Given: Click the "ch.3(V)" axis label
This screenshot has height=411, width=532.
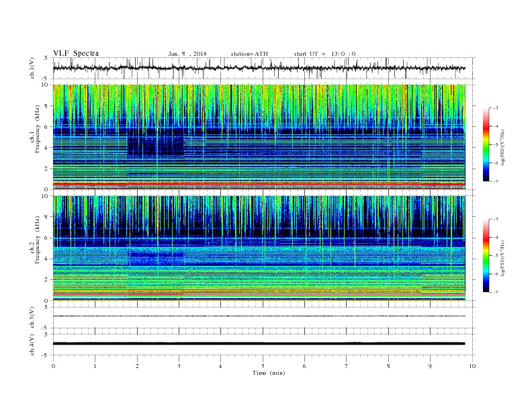Looking at the screenshot, I should coord(32,318).
